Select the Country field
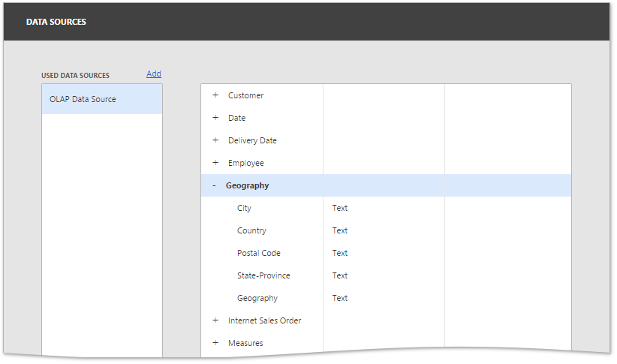Viewport: 617px width, 364px height. coord(251,230)
